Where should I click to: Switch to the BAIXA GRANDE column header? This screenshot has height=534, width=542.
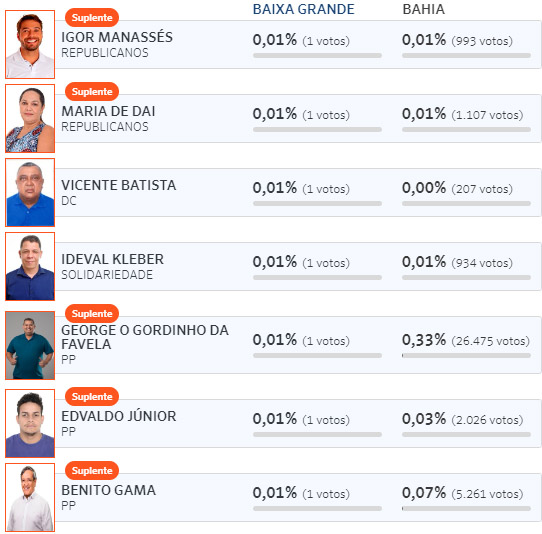(303, 9)
